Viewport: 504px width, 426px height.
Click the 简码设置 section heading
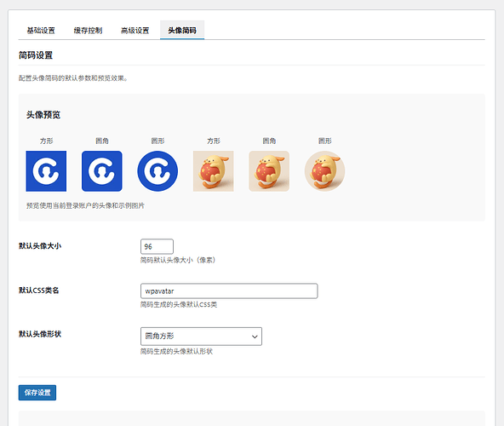pyautogui.click(x=36, y=55)
